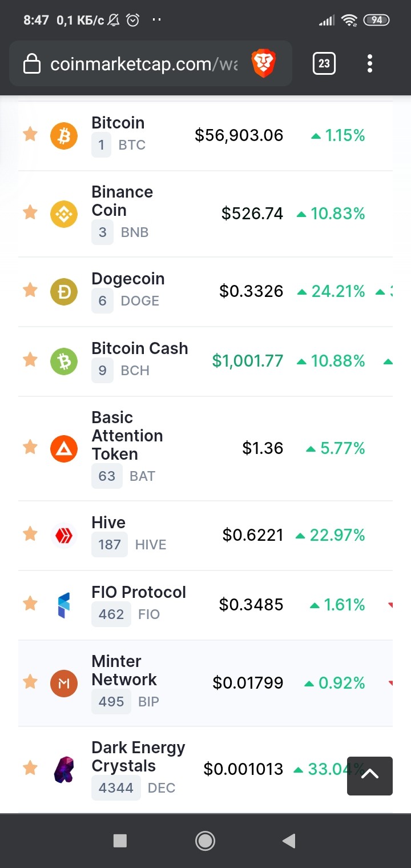The height and width of the screenshot is (868, 411).
Task: Tap the scroll-to-top chevron button
Action: 370,775
